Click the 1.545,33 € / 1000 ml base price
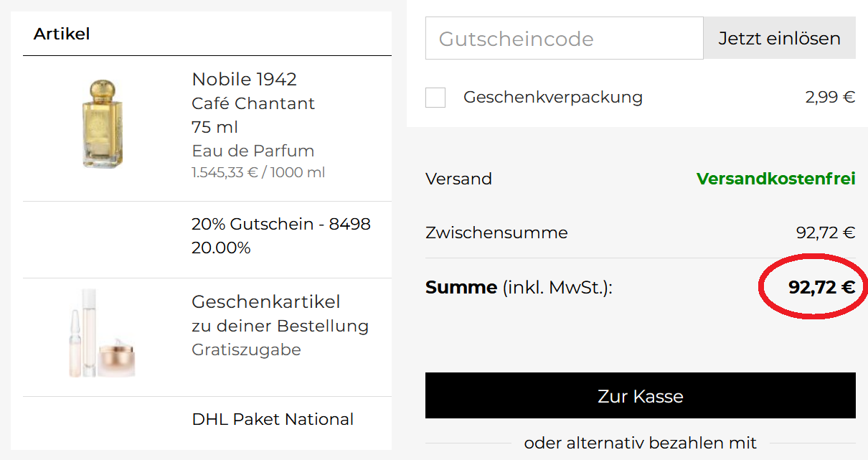This screenshot has height=460, width=868. pyautogui.click(x=258, y=173)
